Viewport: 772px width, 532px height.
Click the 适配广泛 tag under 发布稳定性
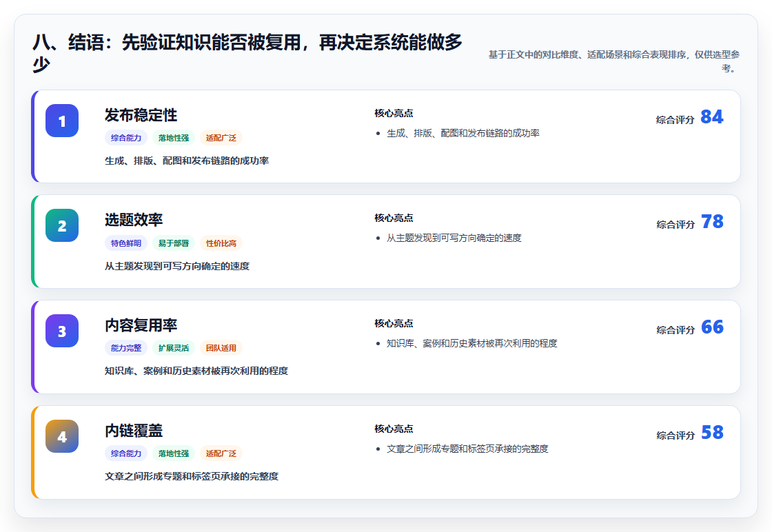tap(221, 138)
